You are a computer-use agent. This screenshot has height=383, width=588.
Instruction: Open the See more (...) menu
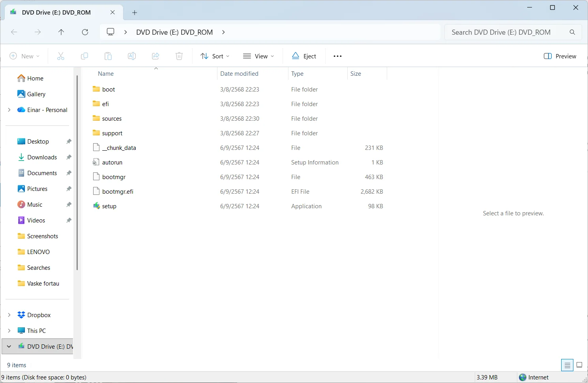point(337,56)
